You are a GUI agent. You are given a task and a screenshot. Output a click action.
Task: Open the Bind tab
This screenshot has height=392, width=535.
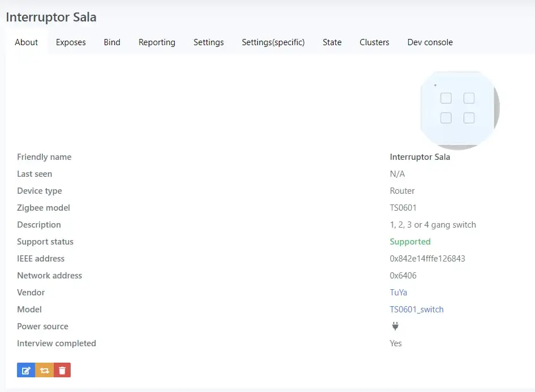point(112,42)
